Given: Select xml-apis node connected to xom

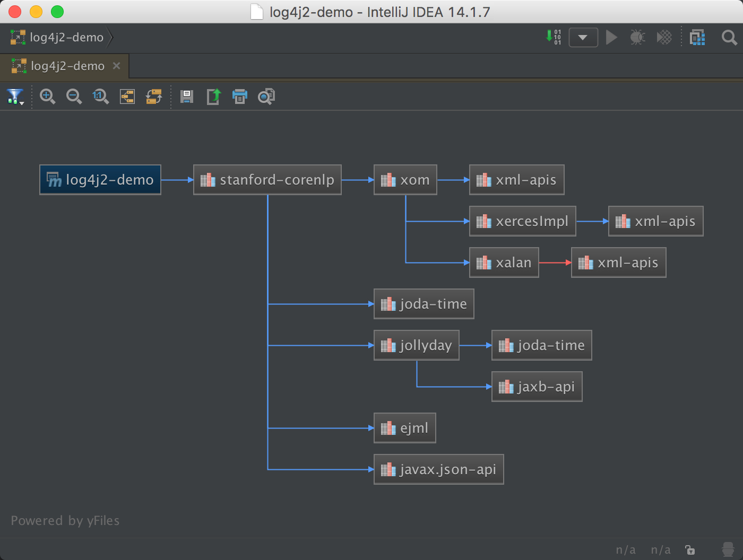Looking at the screenshot, I should (x=517, y=180).
